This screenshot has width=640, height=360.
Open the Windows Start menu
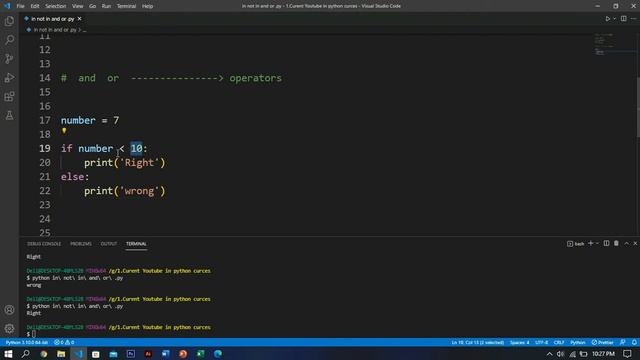click(8, 354)
